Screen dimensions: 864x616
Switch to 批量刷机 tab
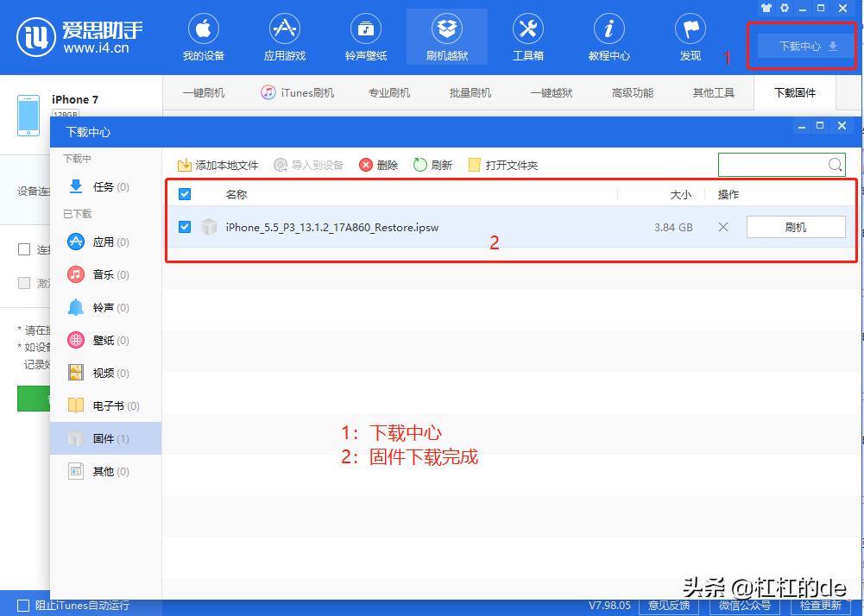pyautogui.click(x=470, y=92)
